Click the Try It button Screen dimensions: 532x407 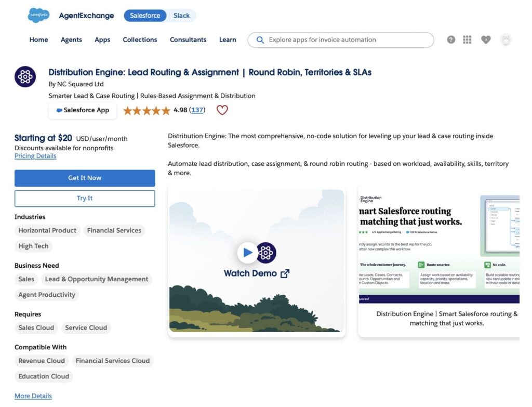[x=85, y=198]
